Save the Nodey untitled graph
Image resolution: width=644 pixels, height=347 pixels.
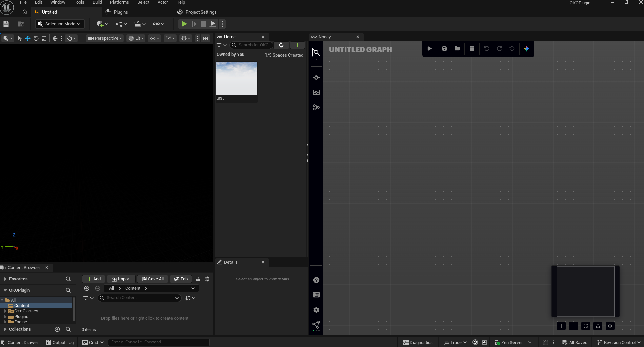click(444, 49)
